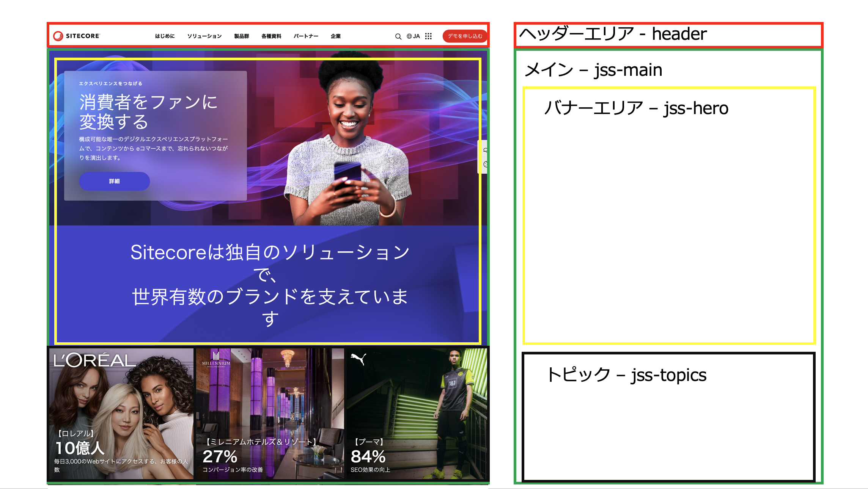Click the メイン – jss-main diagram label
Viewport: 868px width, 489px height.
coord(593,70)
